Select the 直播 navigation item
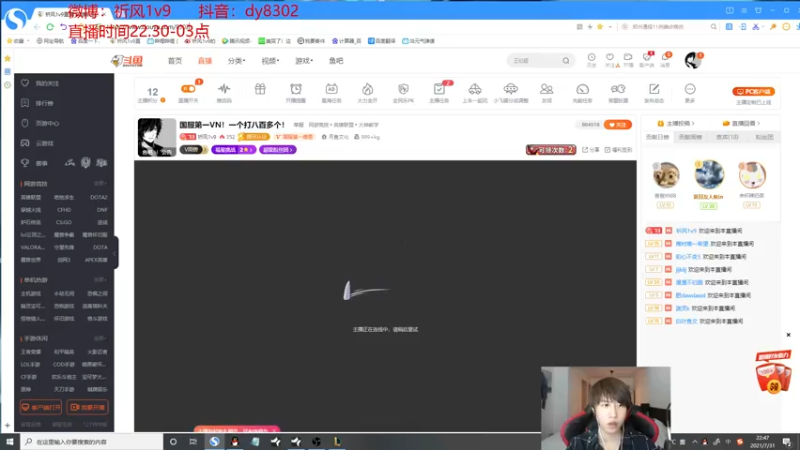The height and width of the screenshot is (450, 800). pos(205,61)
